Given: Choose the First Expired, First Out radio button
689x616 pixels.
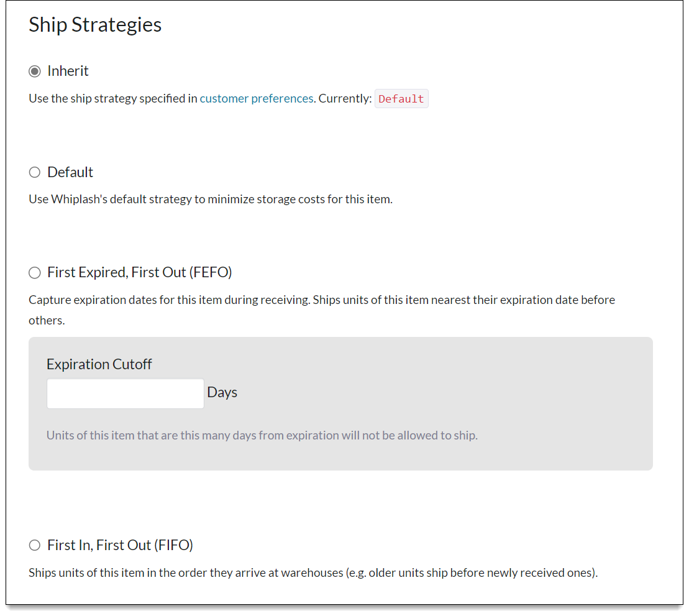Looking at the screenshot, I should coord(35,273).
